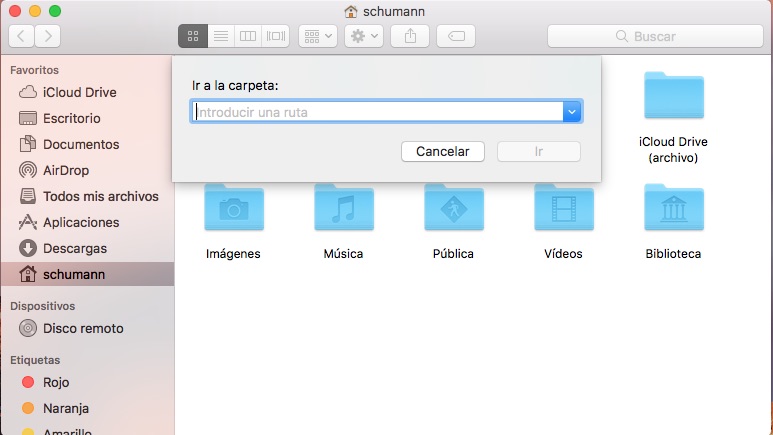Open iCloud Drive in the sidebar

[x=87, y=92]
